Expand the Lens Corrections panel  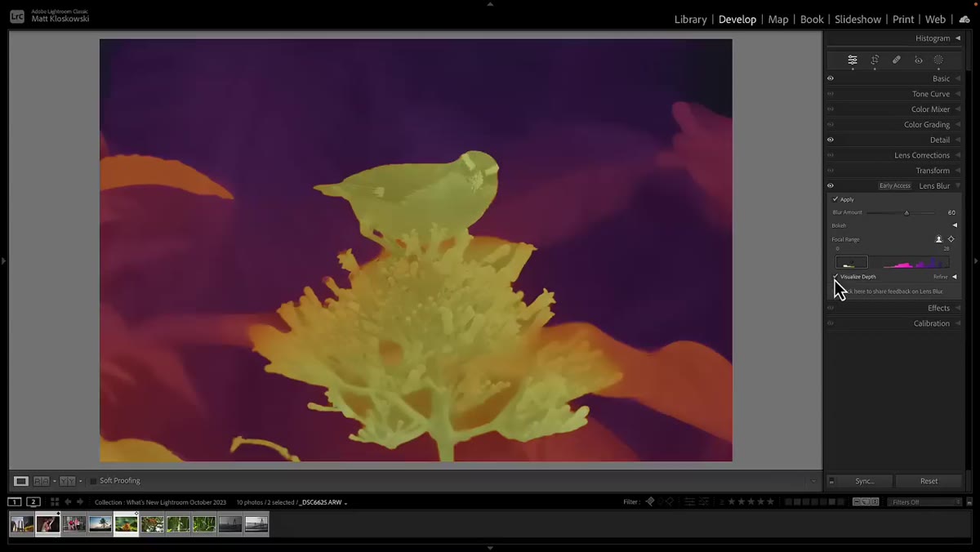pos(958,155)
